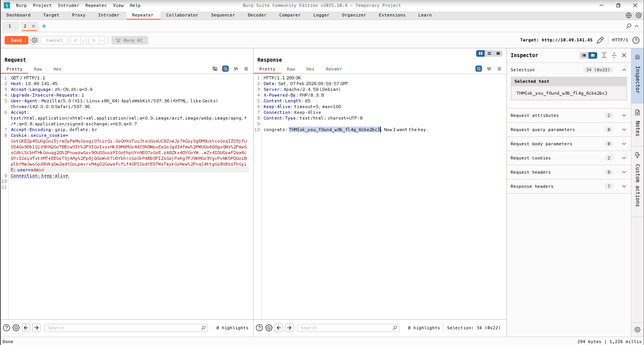The image size is (644, 345).
Task: Switch to top/bottom request/response layout
Action: [x=489, y=54]
